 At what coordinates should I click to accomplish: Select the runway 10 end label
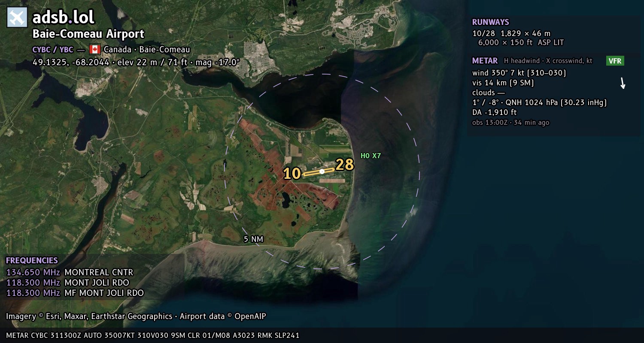tap(292, 174)
